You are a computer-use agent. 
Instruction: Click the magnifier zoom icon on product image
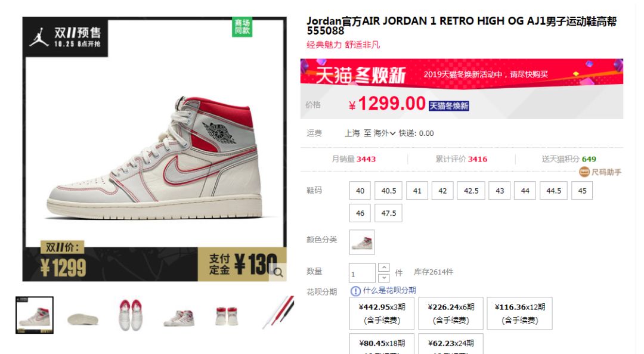[x=278, y=272]
